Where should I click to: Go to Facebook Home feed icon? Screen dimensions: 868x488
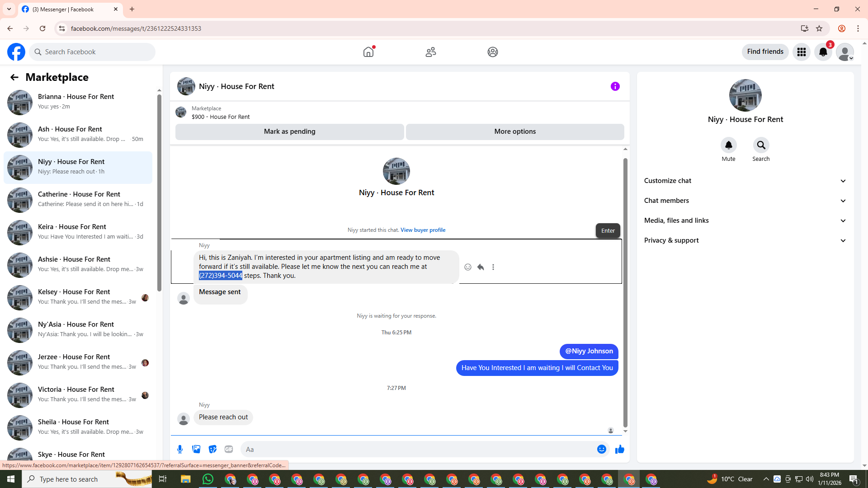click(368, 52)
